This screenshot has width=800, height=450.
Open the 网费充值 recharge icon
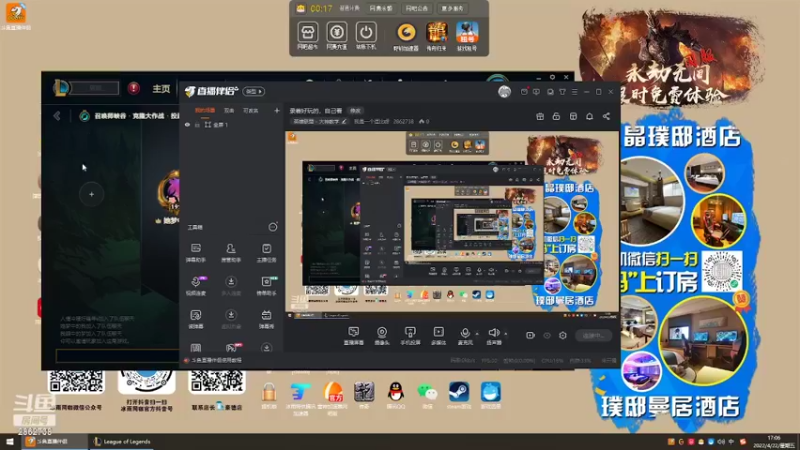pos(336,36)
